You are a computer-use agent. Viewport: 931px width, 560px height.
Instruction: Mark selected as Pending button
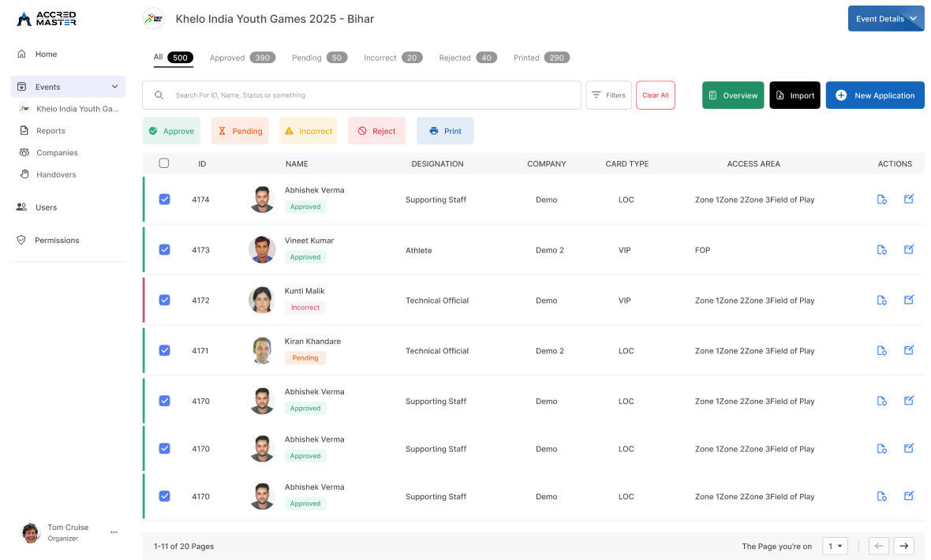(240, 131)
